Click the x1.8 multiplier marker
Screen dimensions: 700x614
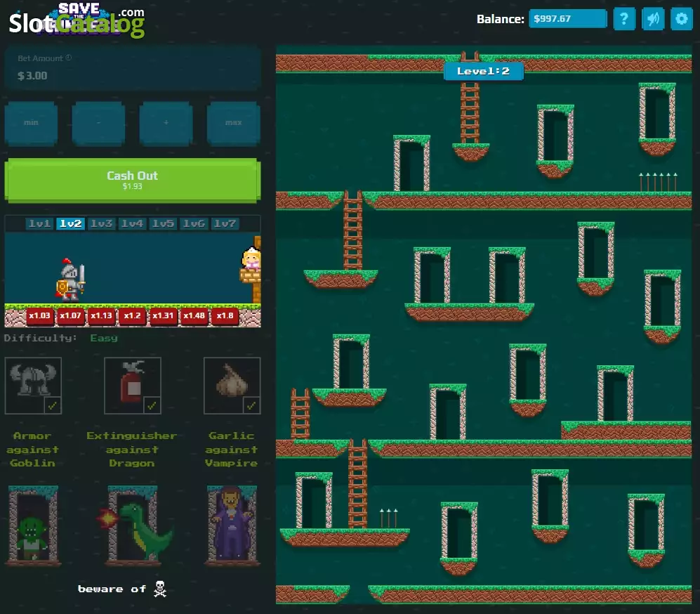click(225, 315)
